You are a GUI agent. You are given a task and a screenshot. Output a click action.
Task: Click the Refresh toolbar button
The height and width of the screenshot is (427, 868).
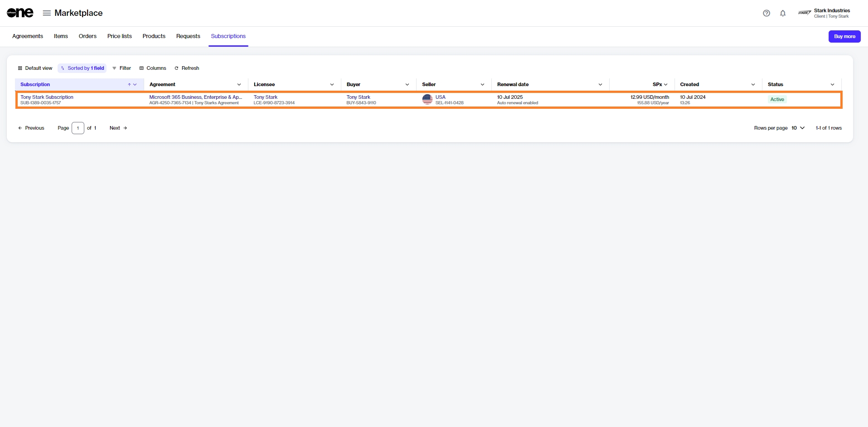pyautogui.click(x=187, y=68)
